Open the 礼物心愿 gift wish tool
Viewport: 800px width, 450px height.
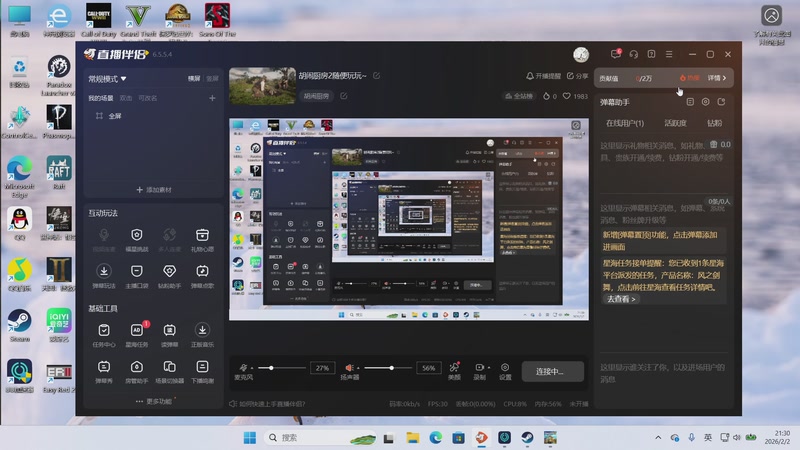click(202, 239)
